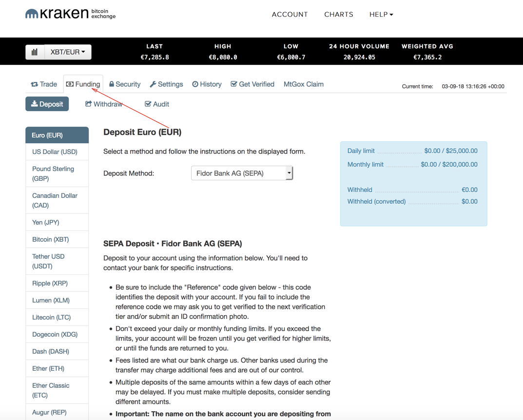
Task: Select Dash (DASH) in sidebar
Action: pyautogui.click(x=57, y=351)
